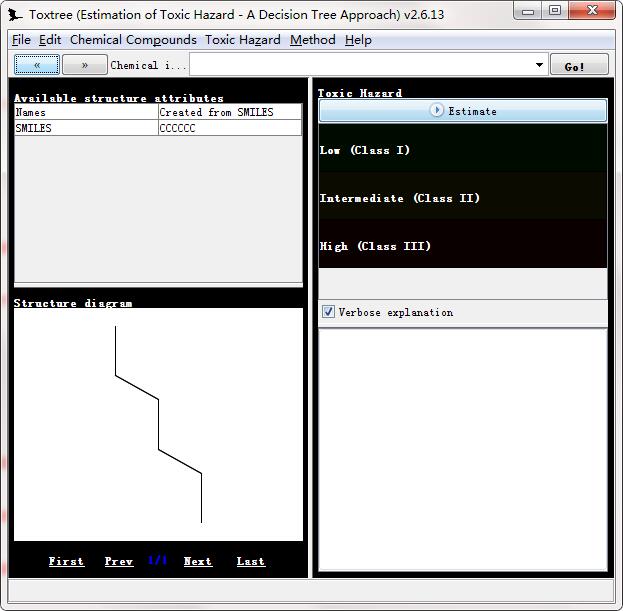The image size is (623, 611).
Task: Open the Toxic Hazard menu
Action: click(243, 40)
